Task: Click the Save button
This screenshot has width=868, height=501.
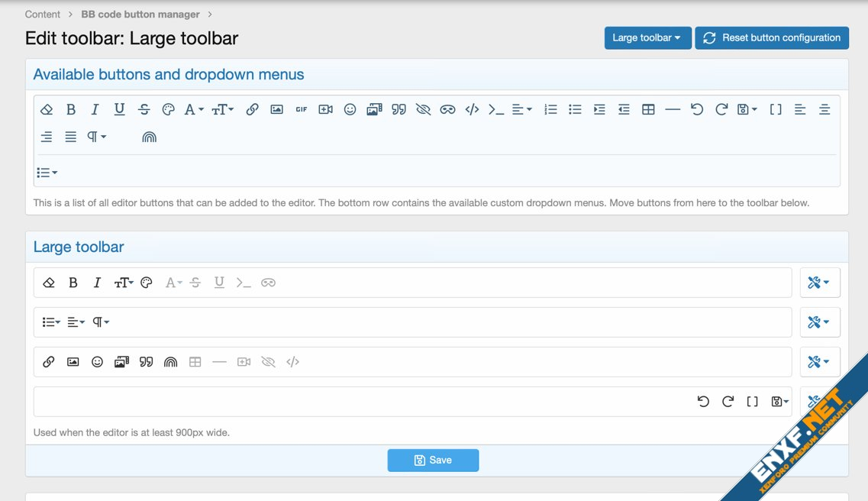Action: pos(433,460)
